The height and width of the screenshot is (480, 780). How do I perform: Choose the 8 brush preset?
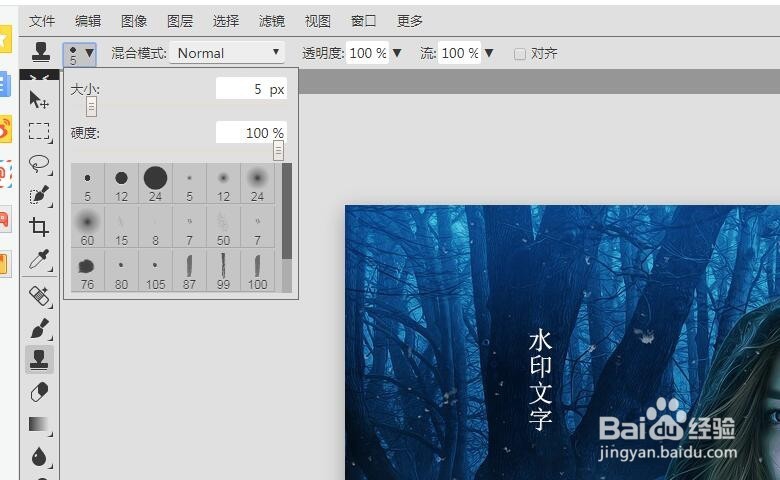click(x=155, y=227)
